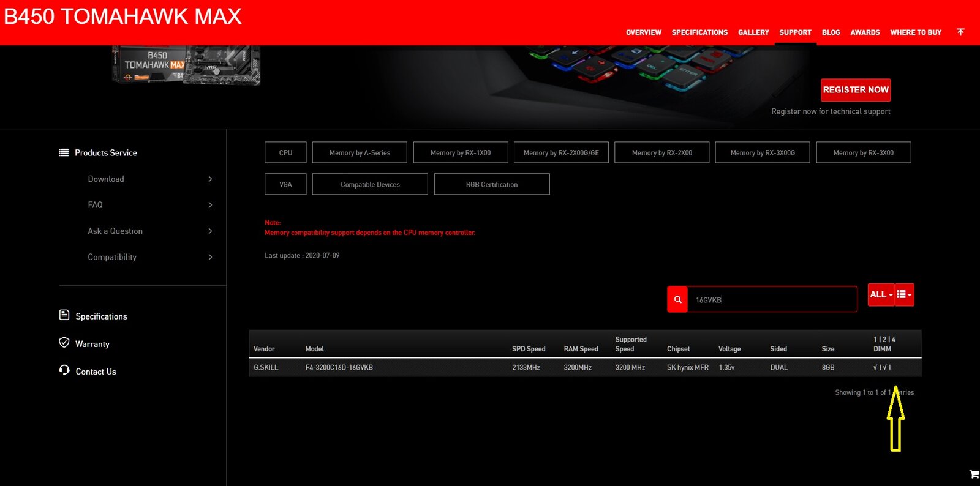Show Memory by A-Series list
The image size is (980, 486).
click(360, 152)
